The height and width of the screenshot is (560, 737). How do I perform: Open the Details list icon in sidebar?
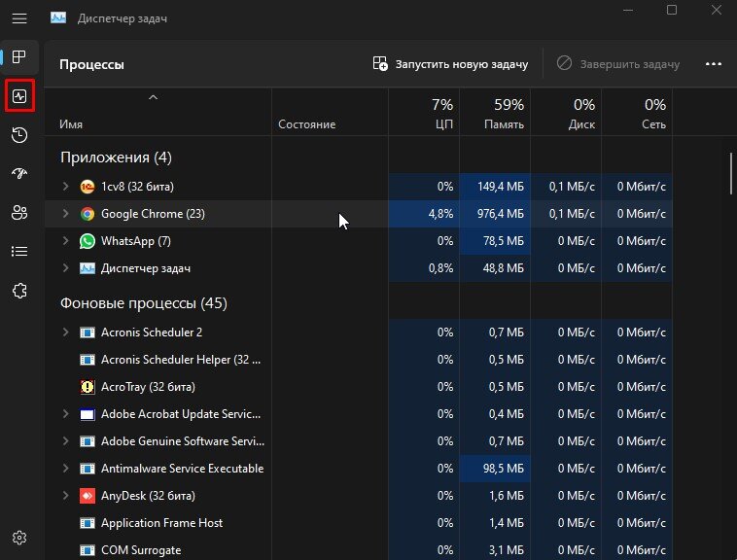pyautogui.click(x=19, y=252)
